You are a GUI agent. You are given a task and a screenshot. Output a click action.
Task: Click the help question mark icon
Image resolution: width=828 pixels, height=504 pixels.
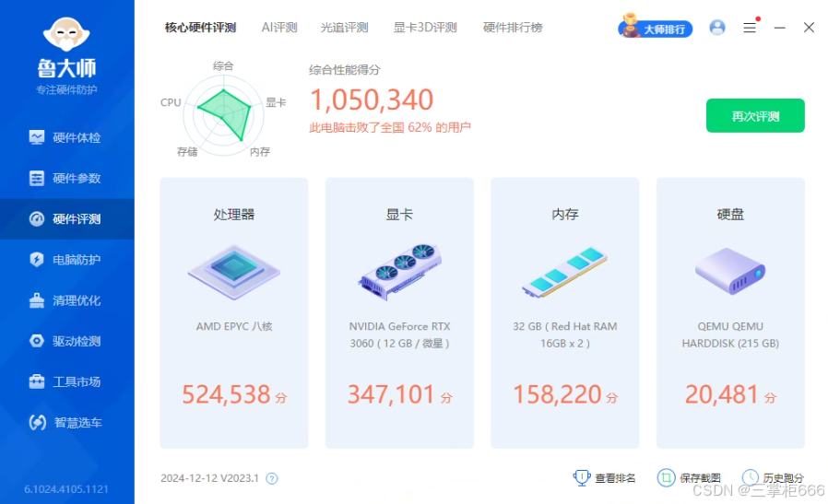pyautogui.click(x=272, y=479)
